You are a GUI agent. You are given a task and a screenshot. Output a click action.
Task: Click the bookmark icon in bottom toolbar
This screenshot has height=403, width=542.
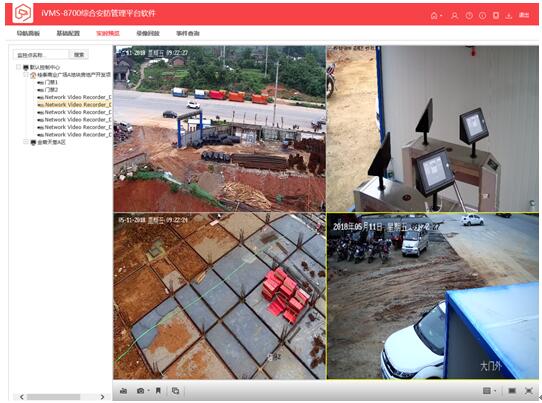tap(158, 391)
